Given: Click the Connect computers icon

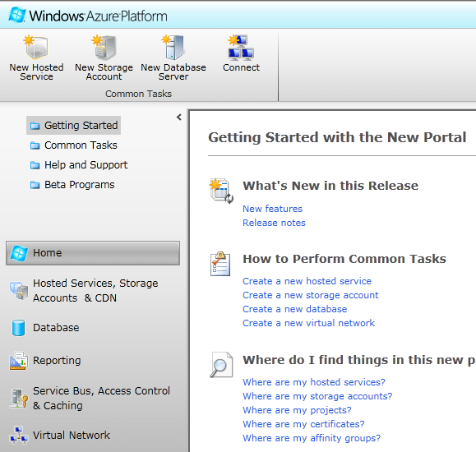Looking at the screenshot, I should coord(242,47).
